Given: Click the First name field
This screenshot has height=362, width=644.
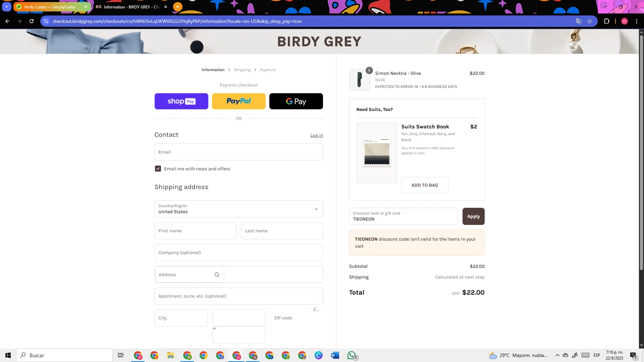Looking at the screenshot, I should pyautogui.click(x=195, y=231).
